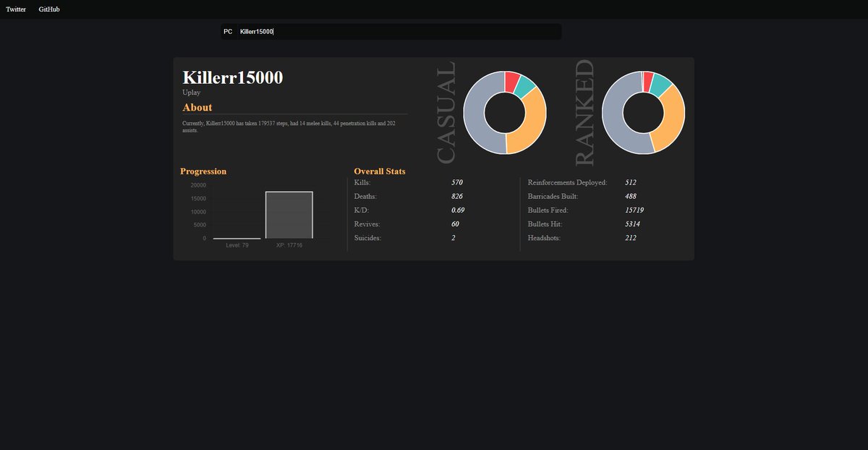
Task: Click the bullets fired value 15719
Action: [634, 210]
